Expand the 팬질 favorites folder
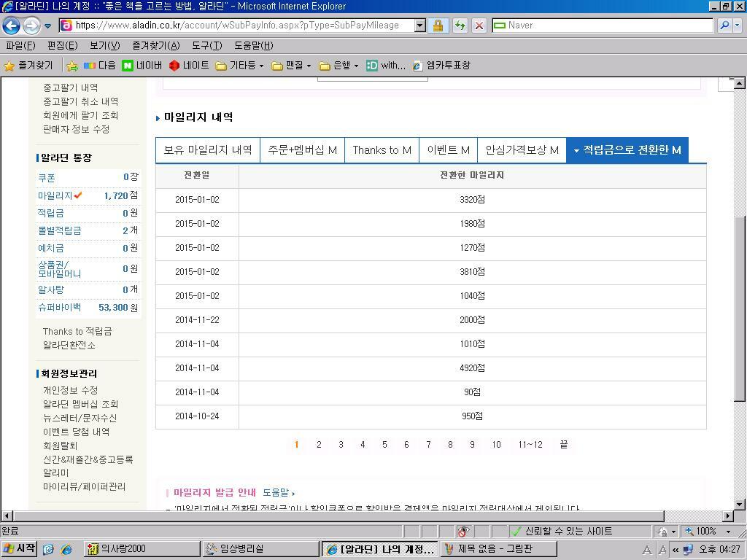 (x=291, y=66)
